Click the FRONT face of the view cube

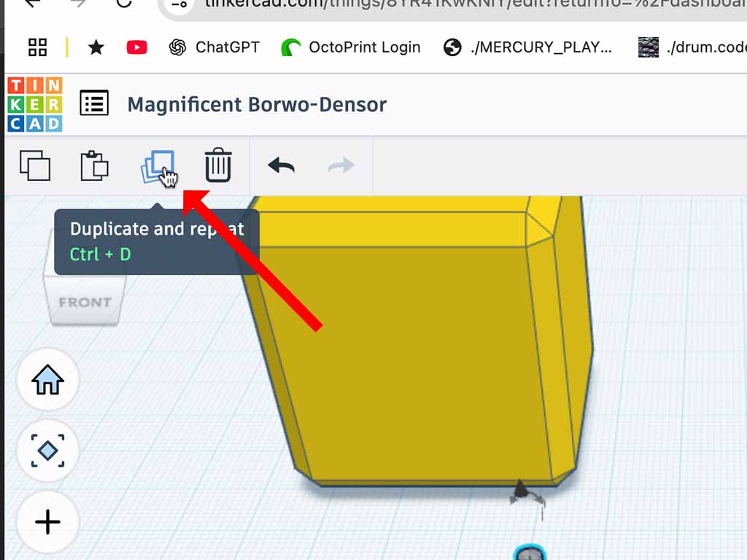tap(85, 302)
